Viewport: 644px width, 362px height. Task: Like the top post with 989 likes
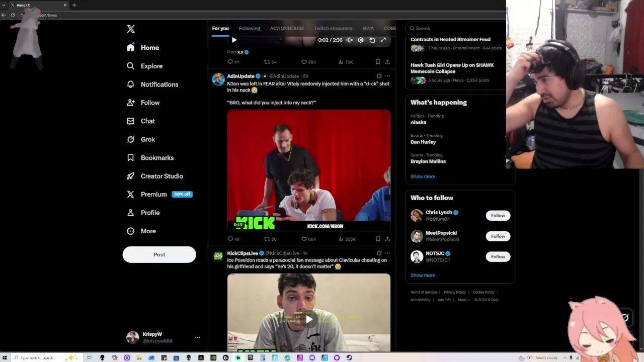308,62
